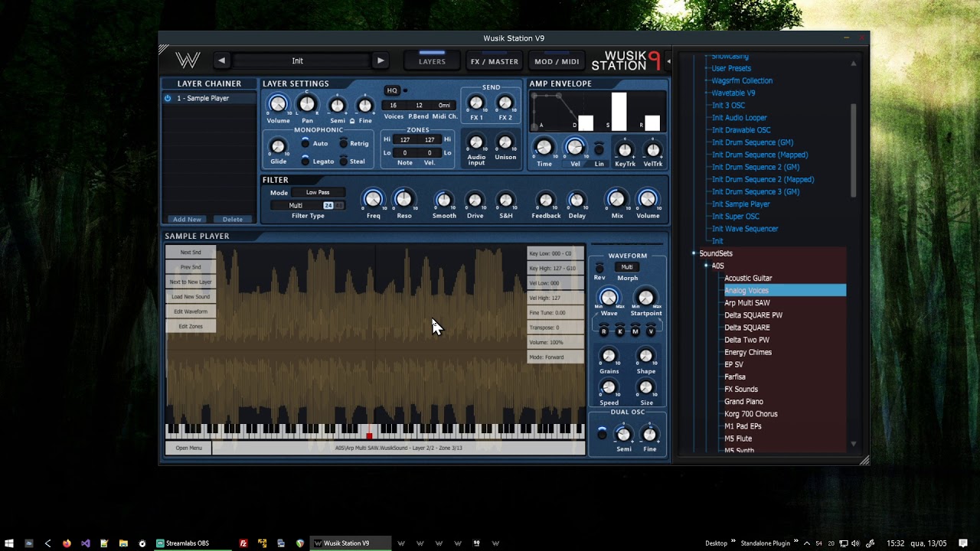Toggle the Lin switch in Amp Envelope
This screenshot has width=980, height=551.
(599, 149)
